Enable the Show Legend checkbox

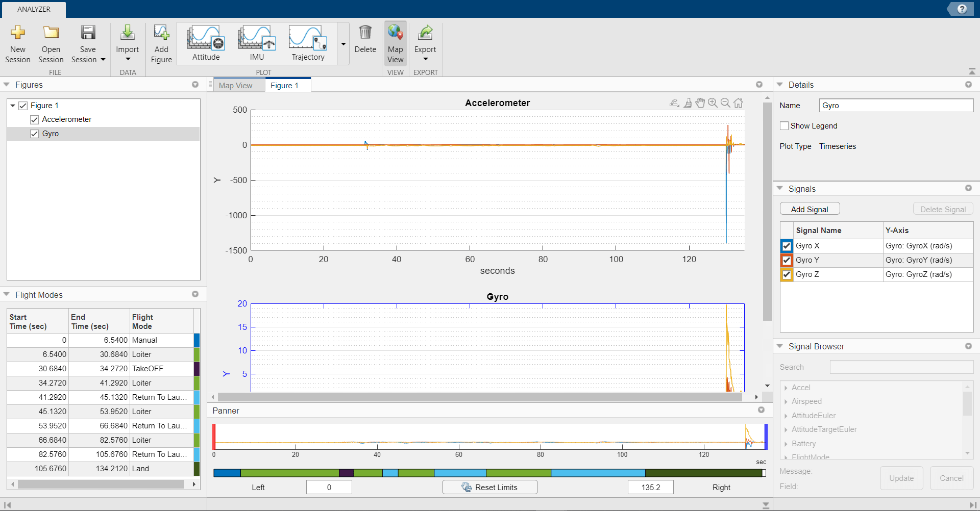(785, 126)
